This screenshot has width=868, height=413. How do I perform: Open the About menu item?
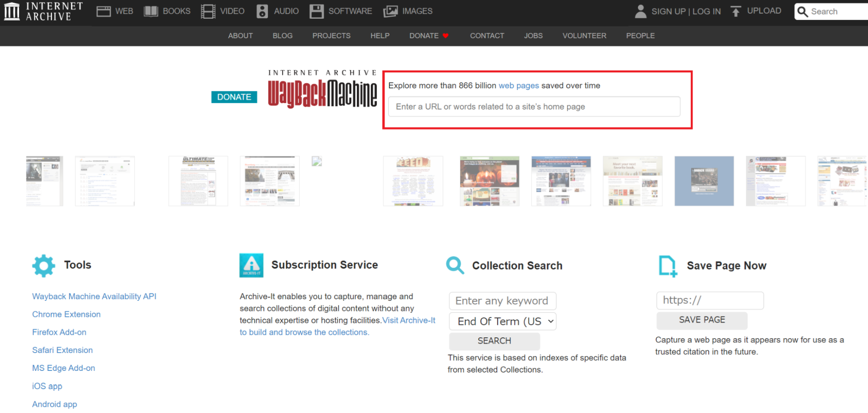pyautogui.click(x=241, y=36)
